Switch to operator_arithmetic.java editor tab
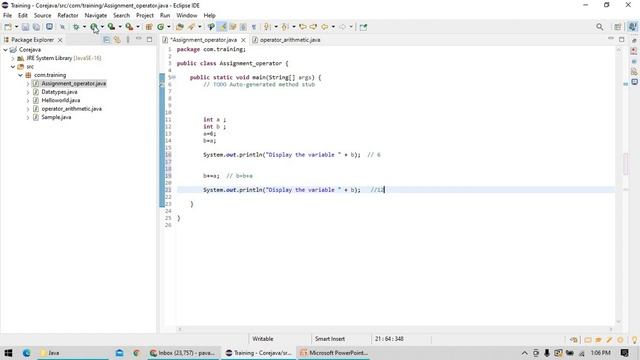The image size is (640, 360). 287,40
